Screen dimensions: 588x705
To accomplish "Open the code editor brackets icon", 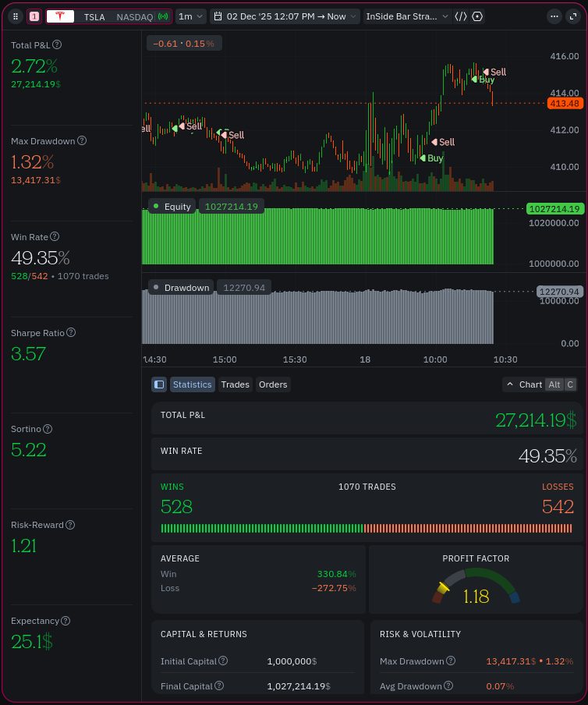I will click(461, 16).
